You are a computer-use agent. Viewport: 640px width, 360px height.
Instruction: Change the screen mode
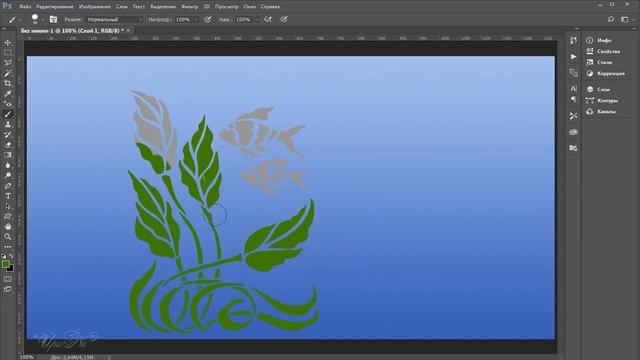tap(8, 289)
